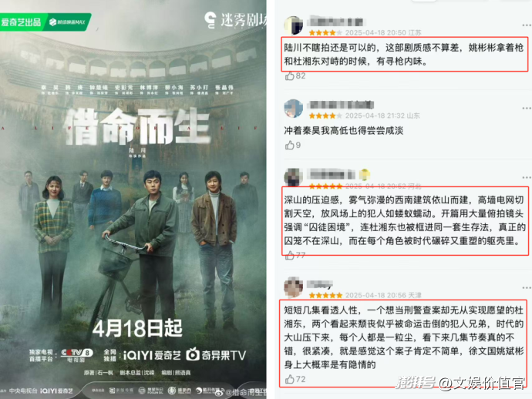Open the first reviewer's avatar
Image resolution: width=532 pixels, height=399 pixels.
pos(294,25)
